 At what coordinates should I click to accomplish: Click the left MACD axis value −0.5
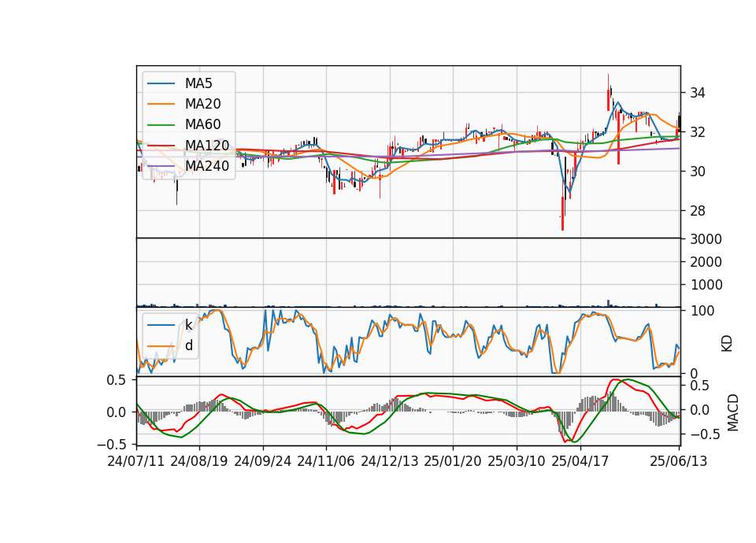(112, 444)
